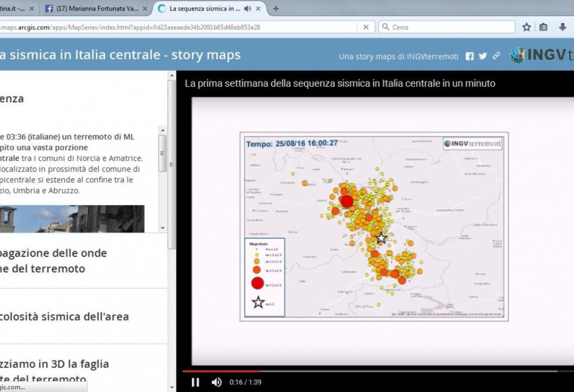
Task: Focus the Cerca search field
Action: 446,27
